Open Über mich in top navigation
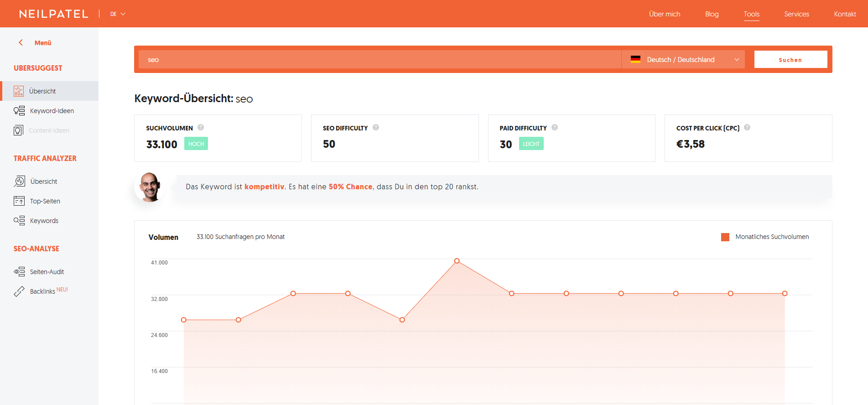The image size is (868, 405). pyautogui.click(x=665, y=14)
